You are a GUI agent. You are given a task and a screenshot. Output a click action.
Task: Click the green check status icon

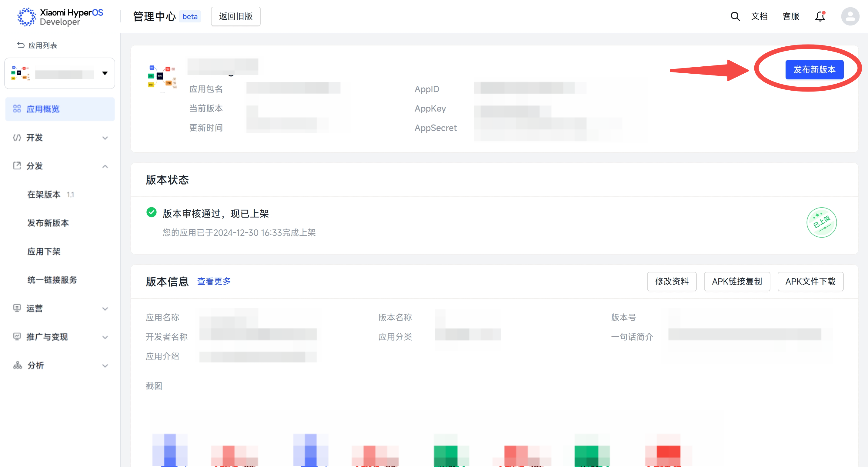click(x=151, y=212)
